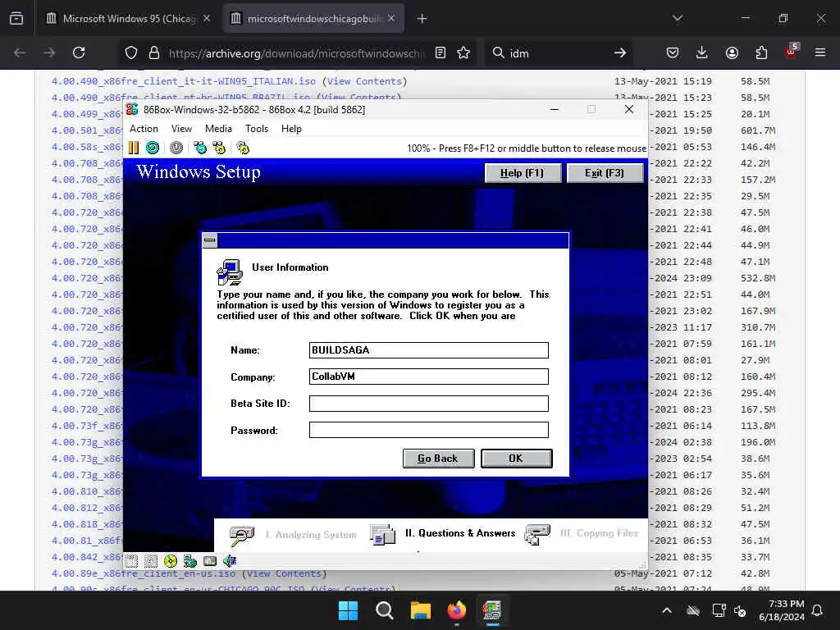
Task: Open Windows taskbar search
Action: tap(384, 610)
